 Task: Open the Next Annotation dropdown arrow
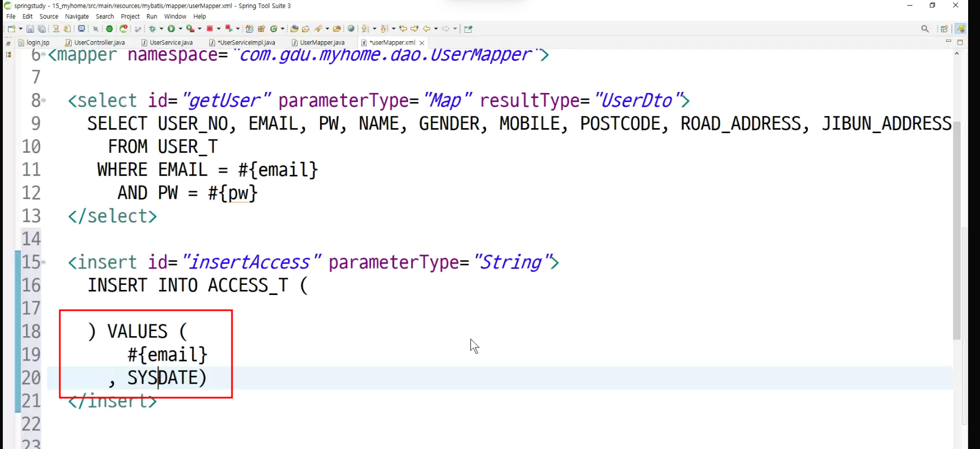pos(374,29)
